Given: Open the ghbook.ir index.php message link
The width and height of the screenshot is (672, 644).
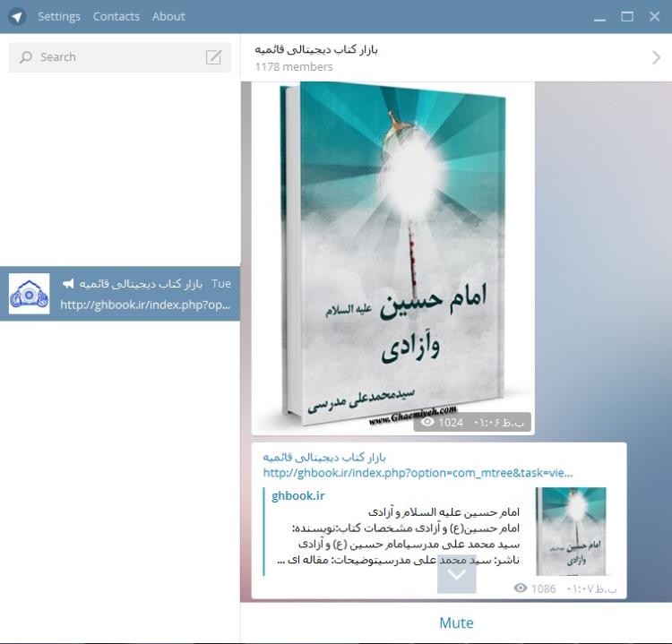Looking at the screenshot, I should 418,473.
